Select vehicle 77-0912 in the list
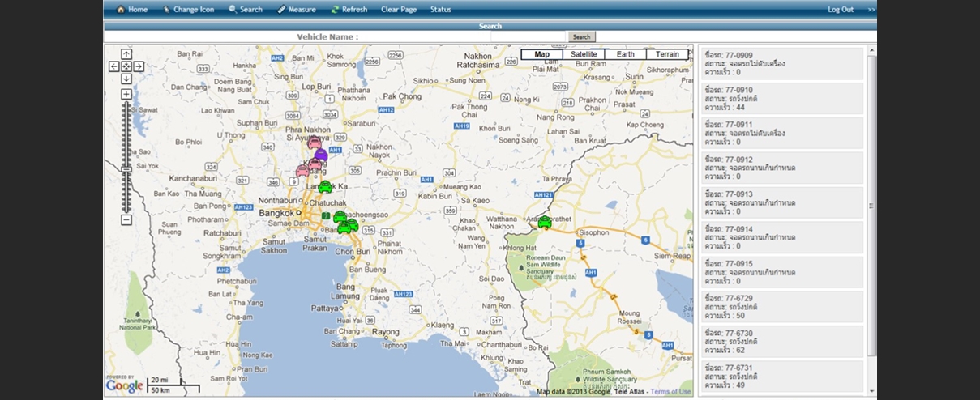Viewport: 980px width, 400px height. pyautogui.click(x=782, y=168)
